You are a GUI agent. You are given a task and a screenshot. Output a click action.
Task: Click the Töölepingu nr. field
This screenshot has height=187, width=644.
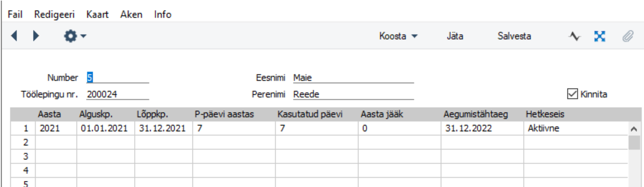118,94
